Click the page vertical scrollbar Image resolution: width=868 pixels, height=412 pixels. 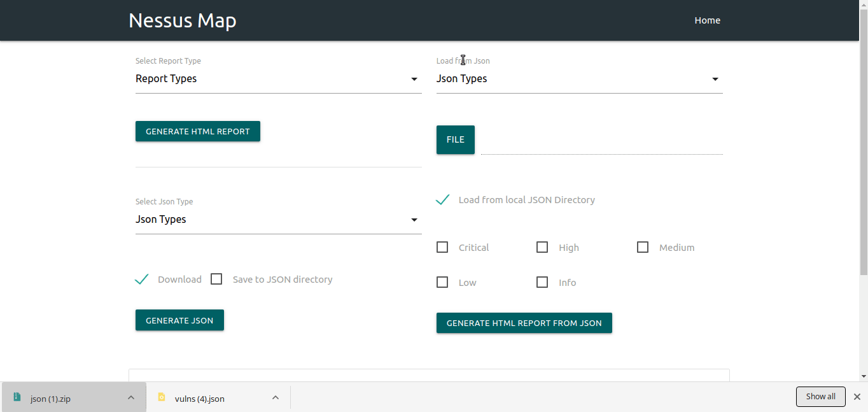tap(864, 143)
